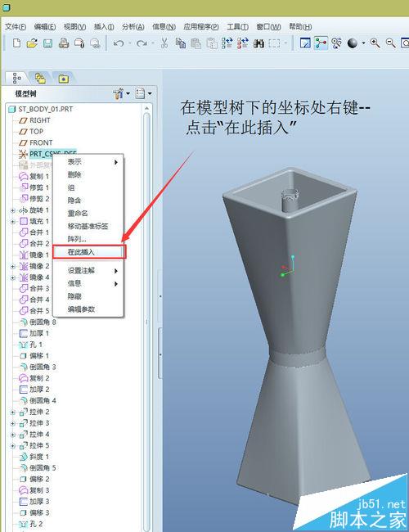
Task: Open the 分析(A) menu
Action: point(133,26)
